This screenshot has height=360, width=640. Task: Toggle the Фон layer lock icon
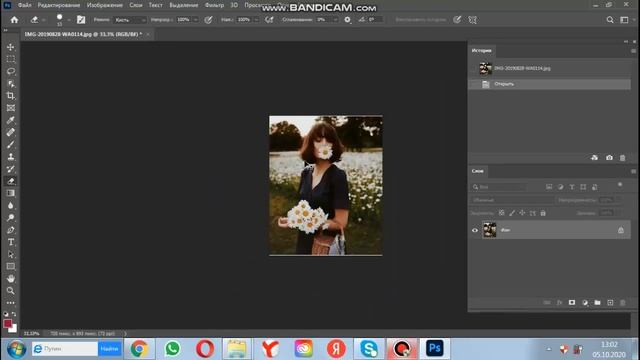621,230
